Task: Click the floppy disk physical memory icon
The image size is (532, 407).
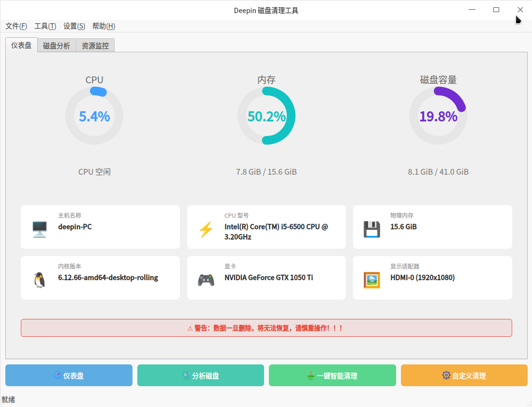Action: coord(371,229)
